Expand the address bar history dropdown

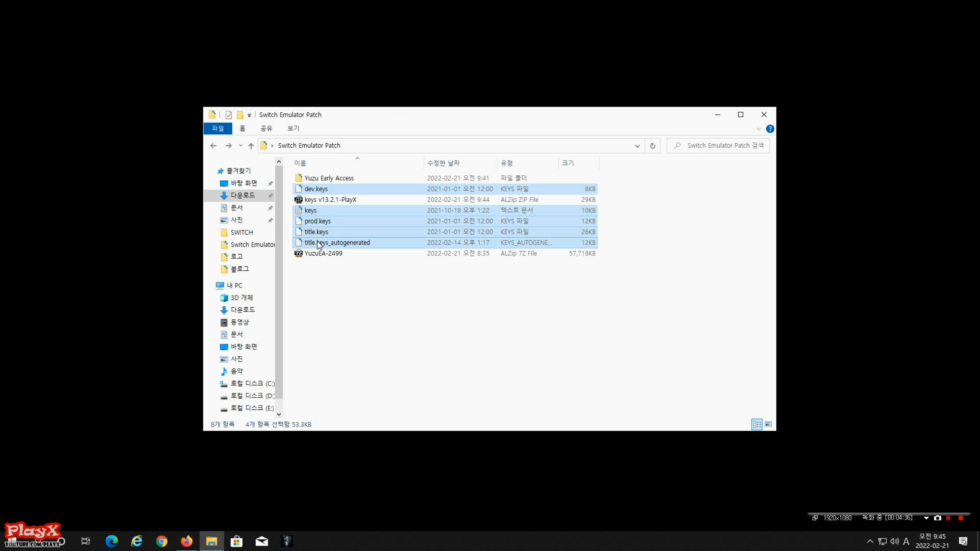point(637,146)
